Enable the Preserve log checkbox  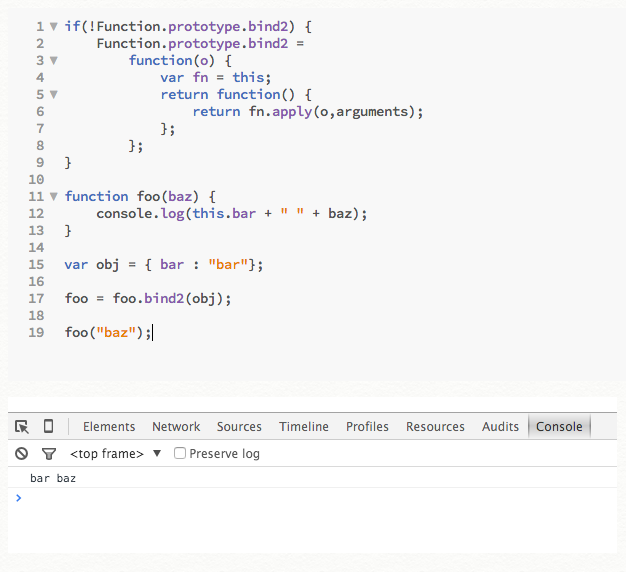180,453
